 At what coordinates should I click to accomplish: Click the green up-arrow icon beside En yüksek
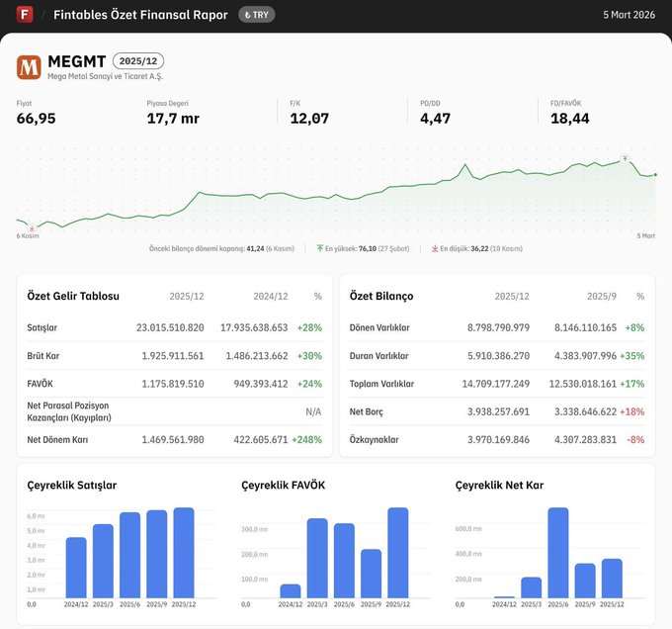320,248
